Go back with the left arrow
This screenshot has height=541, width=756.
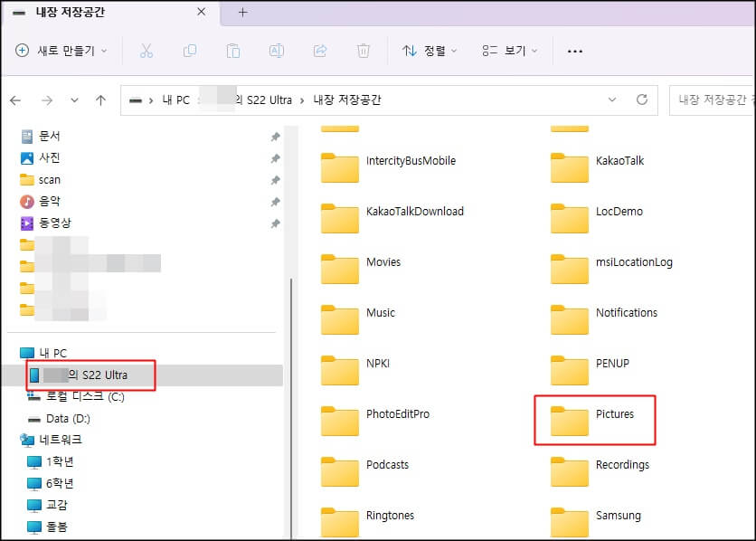(x=15, y=100)
